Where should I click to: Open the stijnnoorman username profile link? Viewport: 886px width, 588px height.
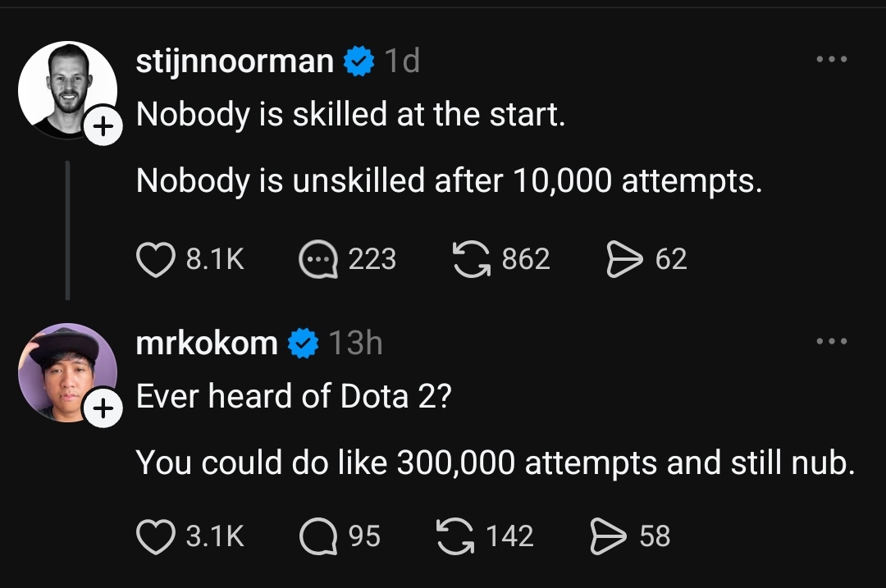235,61
